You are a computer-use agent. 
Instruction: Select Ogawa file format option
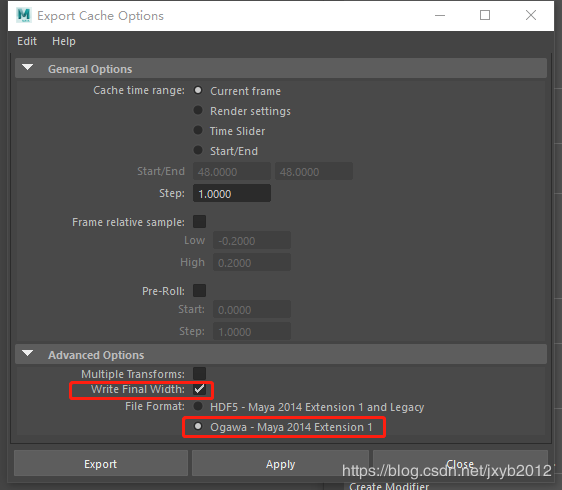198,427
